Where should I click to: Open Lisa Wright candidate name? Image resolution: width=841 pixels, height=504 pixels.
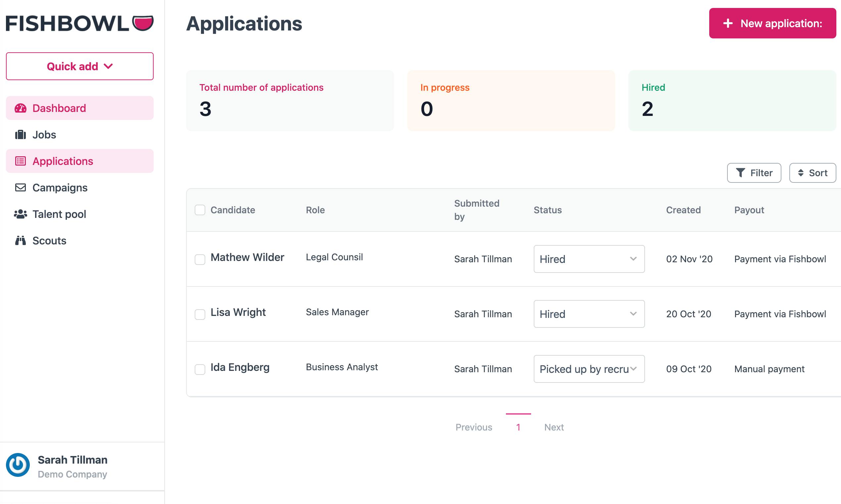point(238,312)
